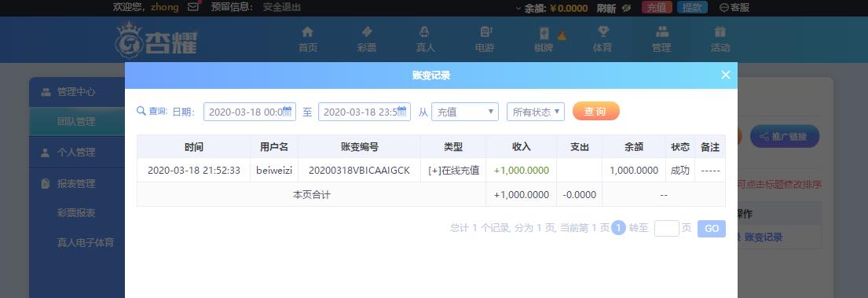Expand the balance chevron before 余额
The width and height of the screenshot is (868, 298).
[518, 8]
